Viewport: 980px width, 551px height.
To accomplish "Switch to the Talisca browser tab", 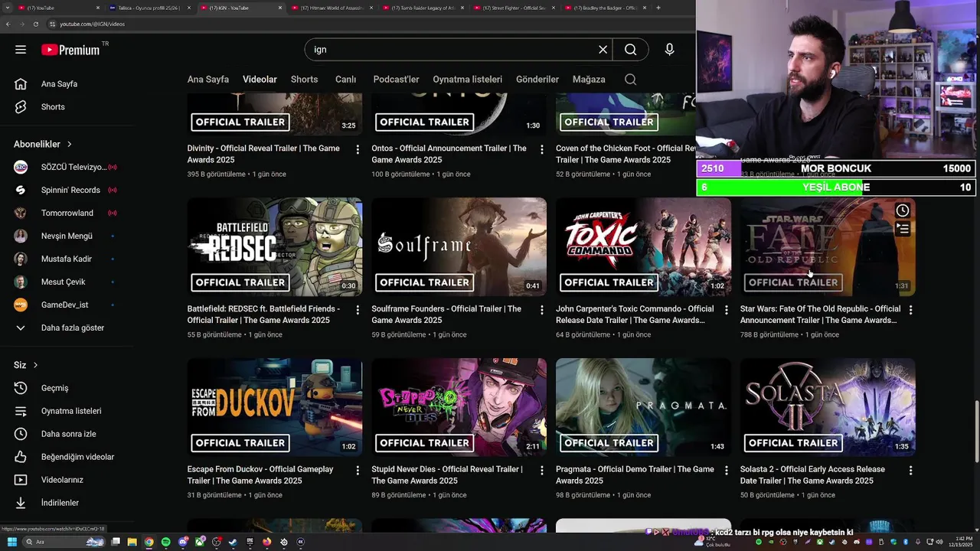I will point(150,8).
